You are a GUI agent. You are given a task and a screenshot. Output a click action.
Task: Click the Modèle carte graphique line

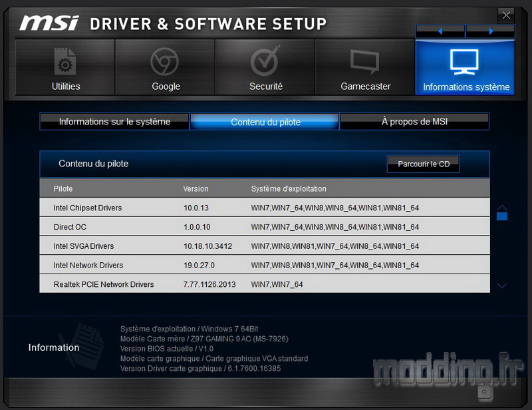(214, 358)
